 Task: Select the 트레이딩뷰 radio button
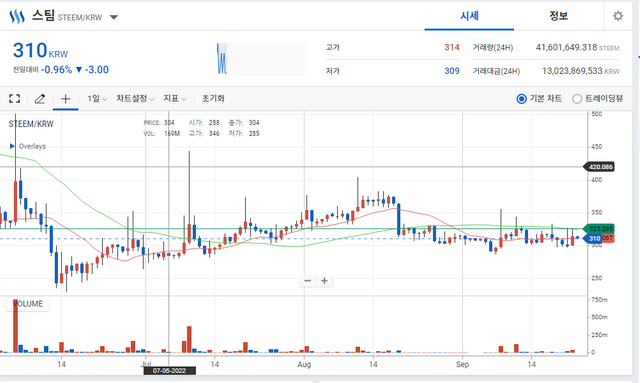[x=577, y=99]
